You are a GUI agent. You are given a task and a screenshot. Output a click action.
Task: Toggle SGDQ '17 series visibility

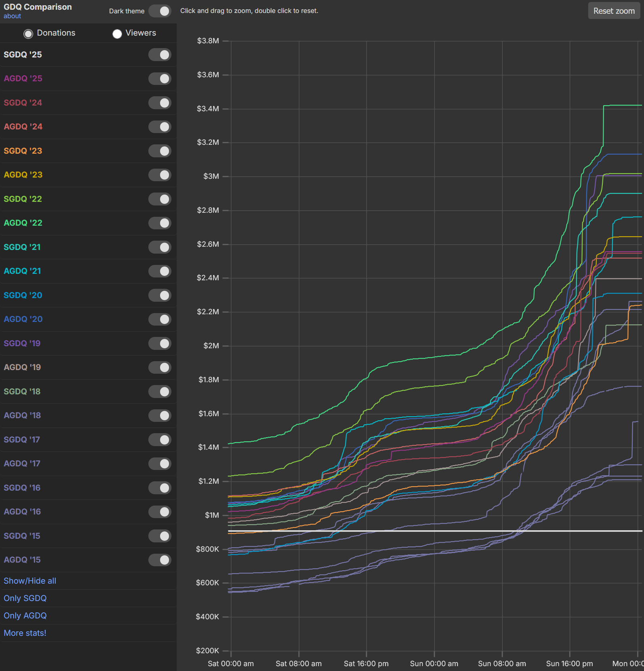pos(160,440)
